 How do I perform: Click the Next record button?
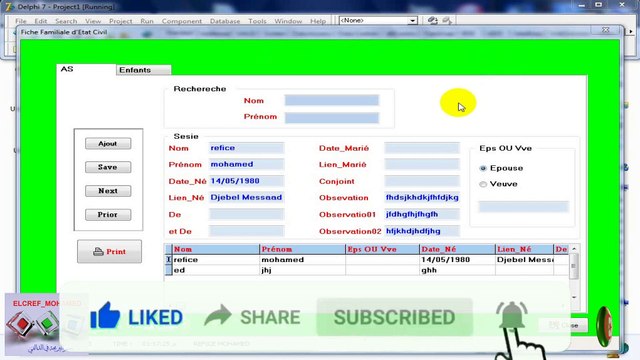(108, 191)
